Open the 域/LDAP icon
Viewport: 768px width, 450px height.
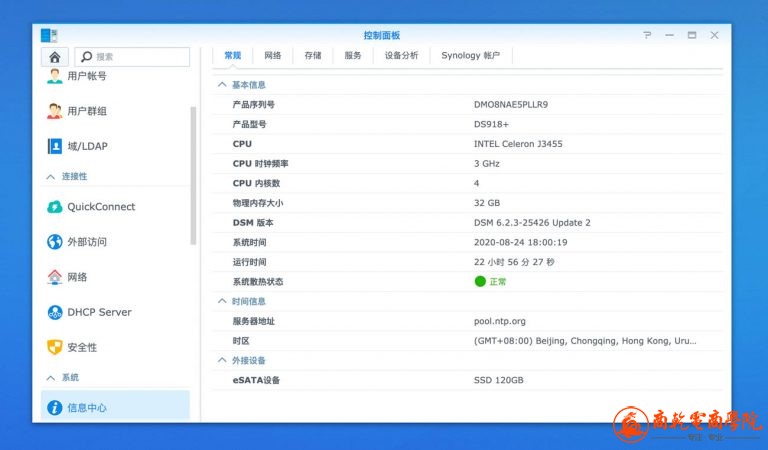(x=55, y=146)
